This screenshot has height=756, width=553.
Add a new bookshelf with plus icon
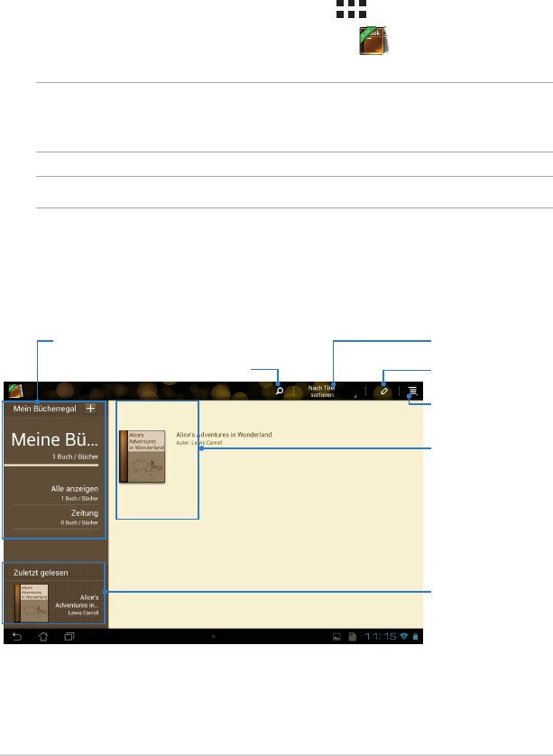90,409
